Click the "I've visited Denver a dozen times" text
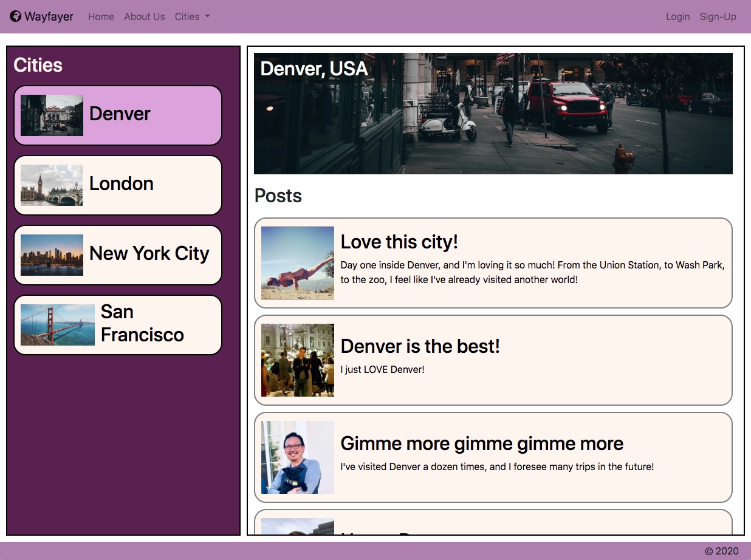This screenshot has width=751, height=560. point(497,466)
